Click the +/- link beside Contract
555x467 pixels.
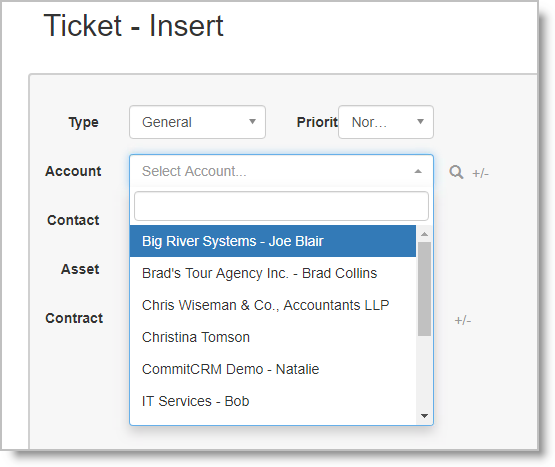(x=463, y=320)
